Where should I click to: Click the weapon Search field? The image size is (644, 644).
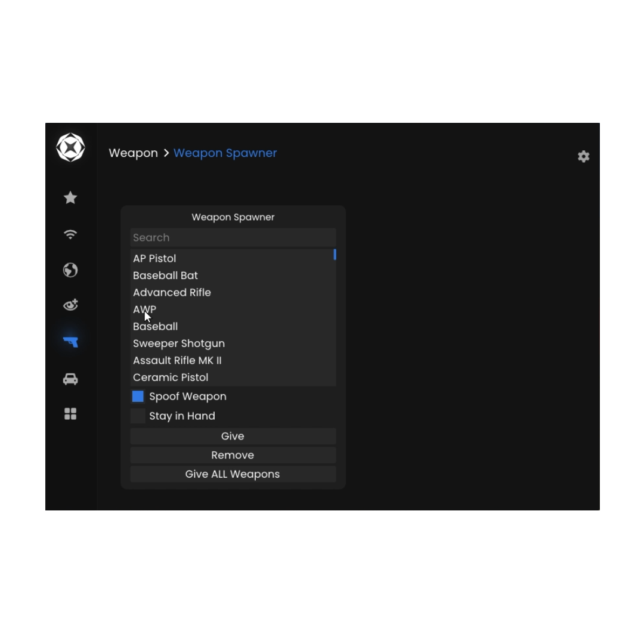pos(233,237)
